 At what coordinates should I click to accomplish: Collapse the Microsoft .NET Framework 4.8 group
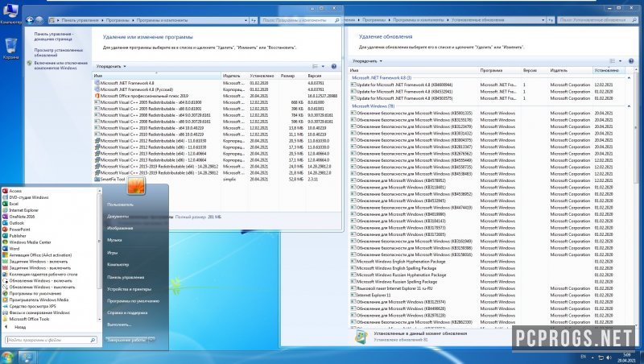629,77
